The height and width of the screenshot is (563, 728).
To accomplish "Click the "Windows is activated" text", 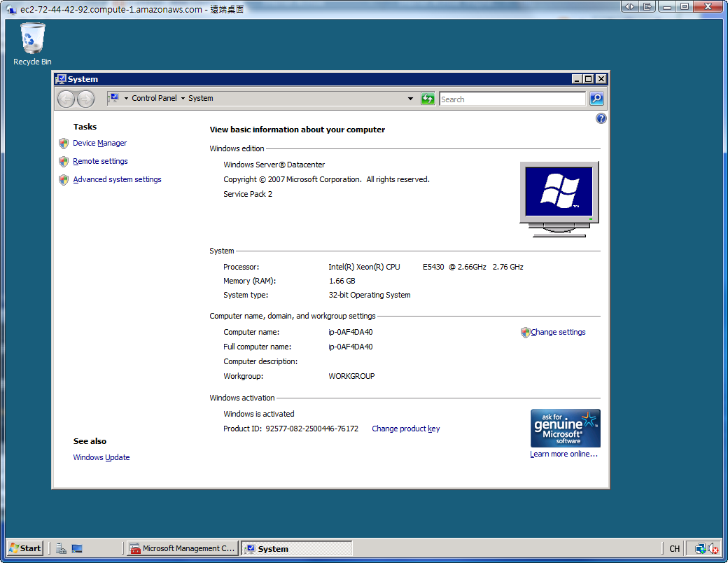I will (x=258, y=414).
